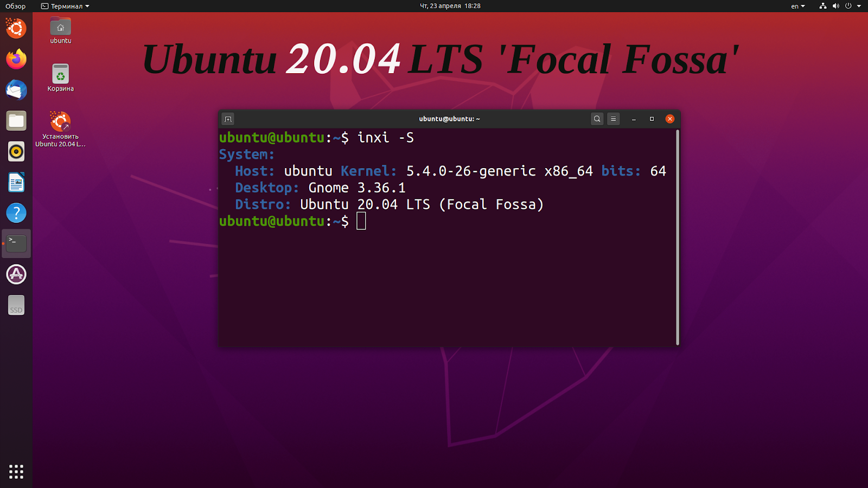Click Обзор in the top bar

(x=15, y=6)
